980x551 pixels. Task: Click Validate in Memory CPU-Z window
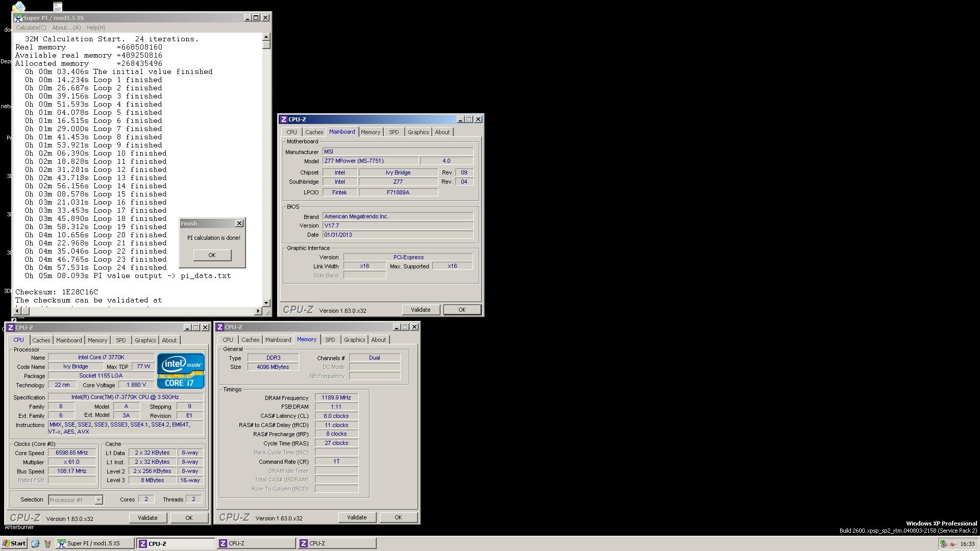click(357, 517)
